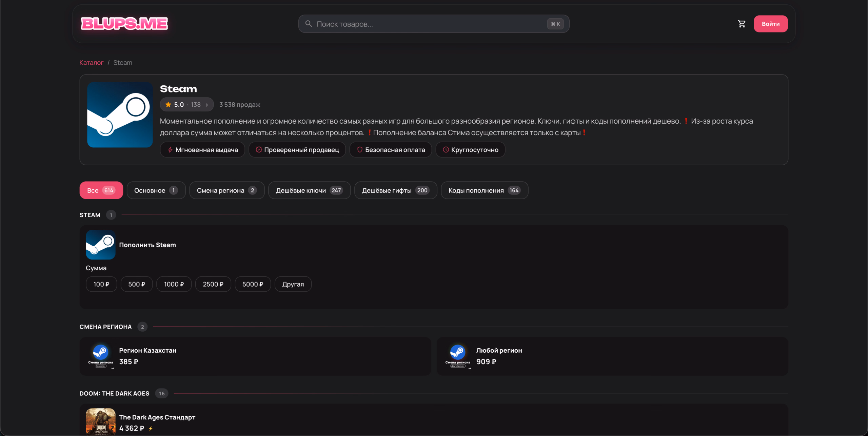Click the Мгновенная выдача badge
Image resolution: width=868 pixels, height=436 pixels.
(202, 149)
